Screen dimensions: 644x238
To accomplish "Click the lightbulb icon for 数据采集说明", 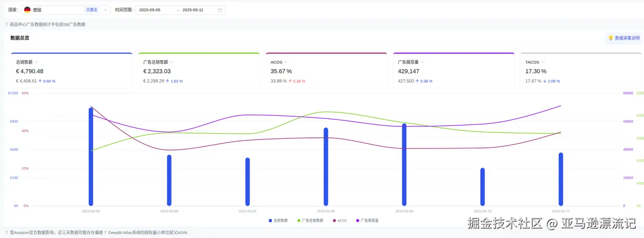I will coord(611,38).
